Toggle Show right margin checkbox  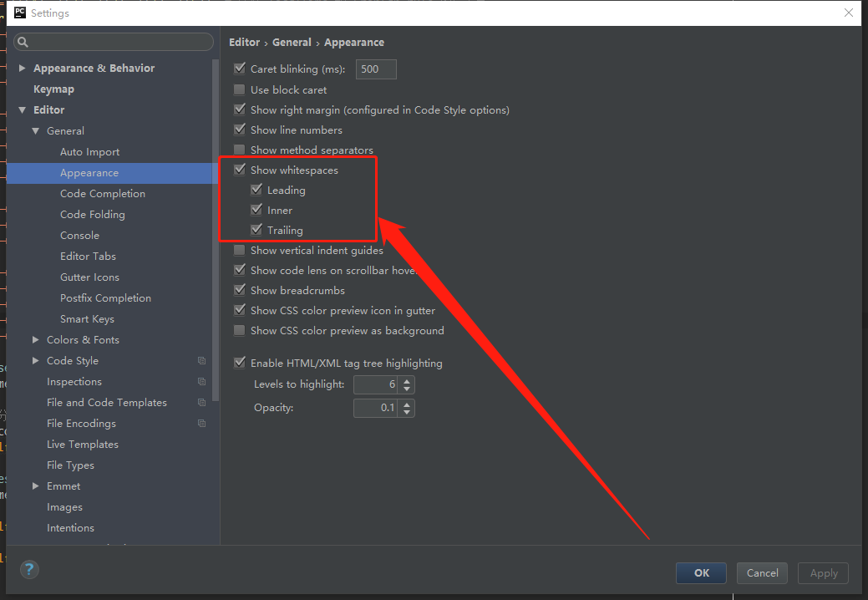click(240, 109)
